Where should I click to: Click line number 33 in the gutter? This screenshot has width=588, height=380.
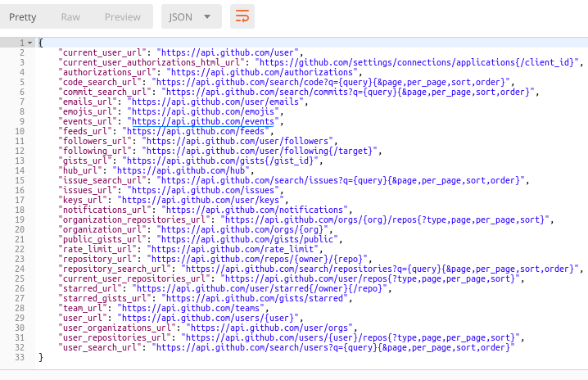(20, 357)
